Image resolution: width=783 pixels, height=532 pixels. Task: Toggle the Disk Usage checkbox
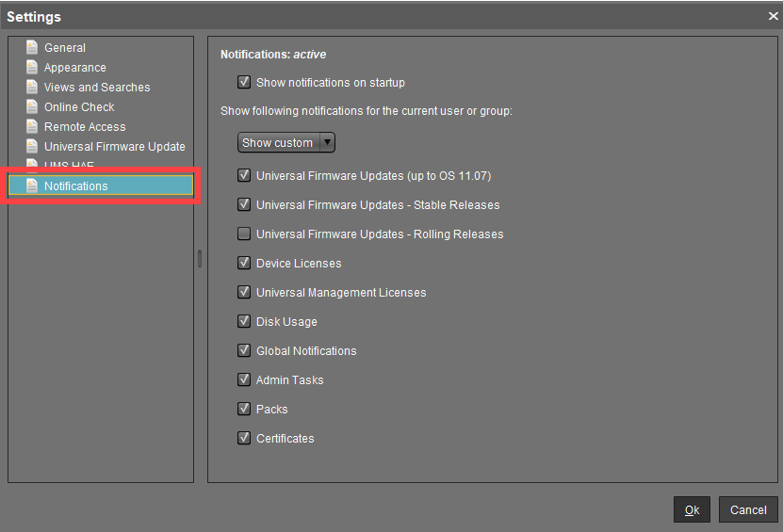pyautogui.click(x=244, y=321)
